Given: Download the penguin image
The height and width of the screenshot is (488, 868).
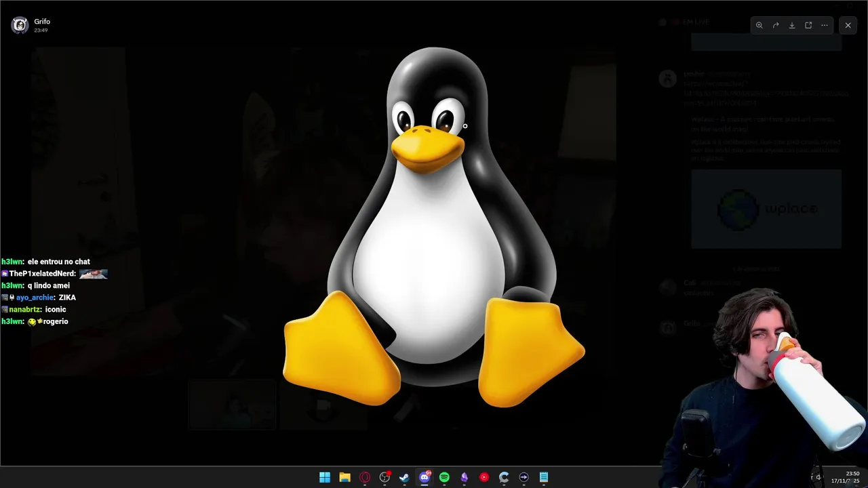Looking at the screenshot, I should click(792, 25).
